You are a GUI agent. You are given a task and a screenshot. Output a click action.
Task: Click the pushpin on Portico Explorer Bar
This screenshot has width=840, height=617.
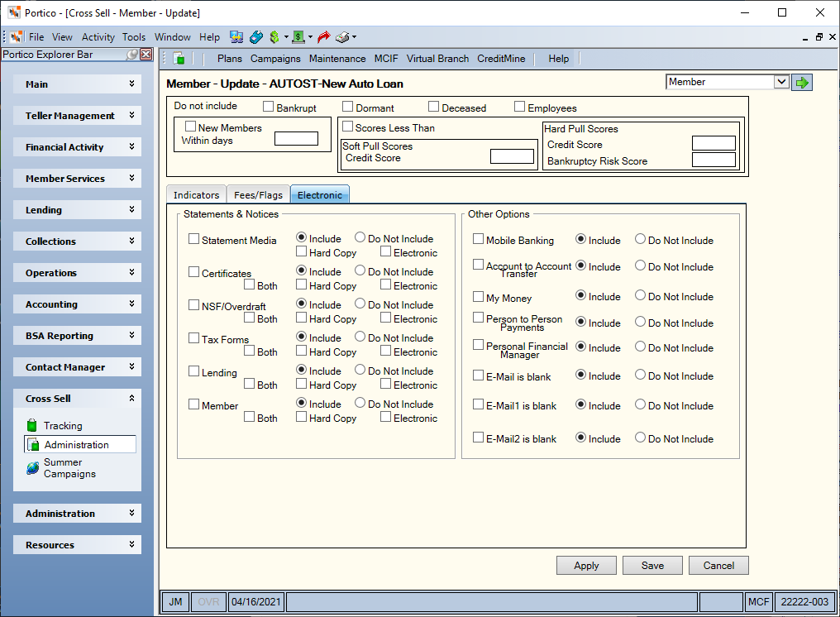tap(131, 54)
